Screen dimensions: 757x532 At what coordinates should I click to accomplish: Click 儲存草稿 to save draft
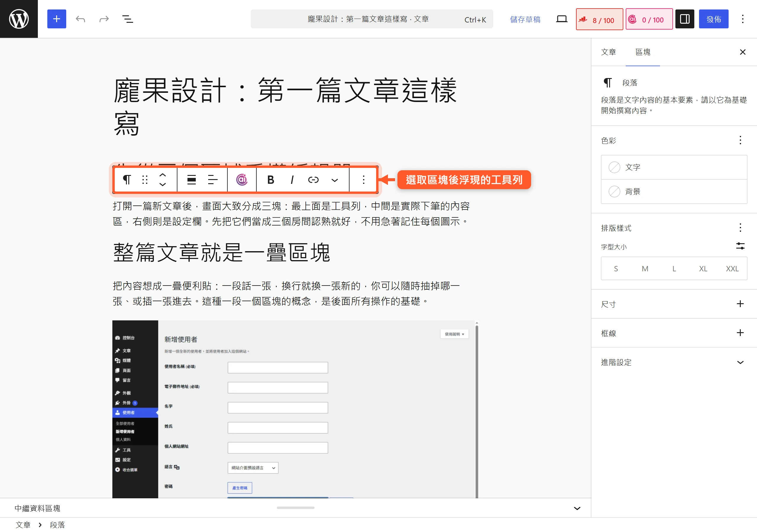coord(525,20)
